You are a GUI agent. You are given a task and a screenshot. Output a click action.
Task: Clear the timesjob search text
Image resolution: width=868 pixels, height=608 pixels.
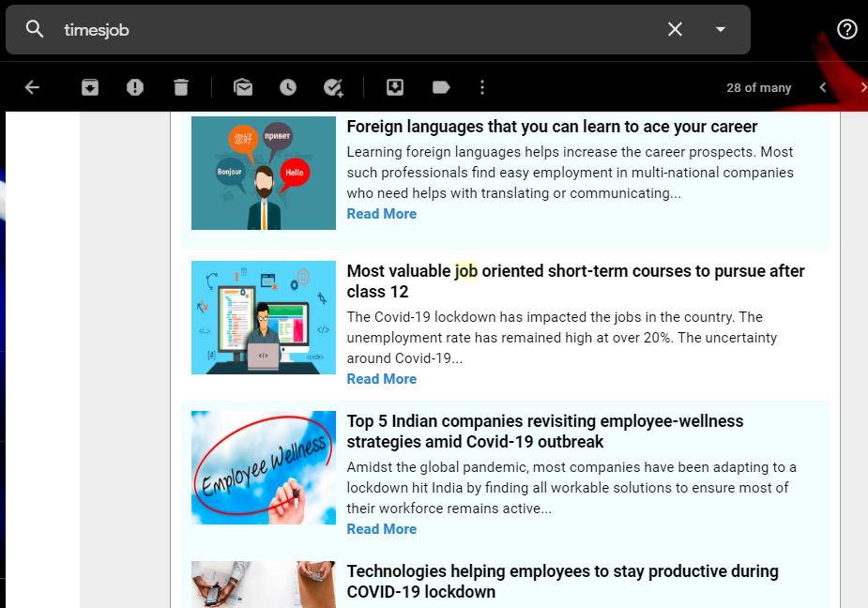[x=675, y=29]
